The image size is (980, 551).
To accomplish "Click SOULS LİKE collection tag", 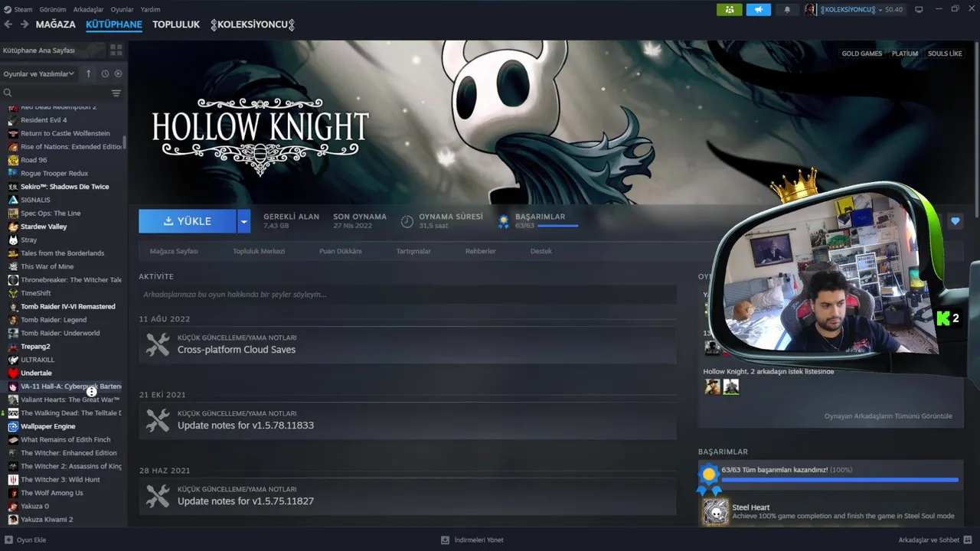I will [945, 54].
